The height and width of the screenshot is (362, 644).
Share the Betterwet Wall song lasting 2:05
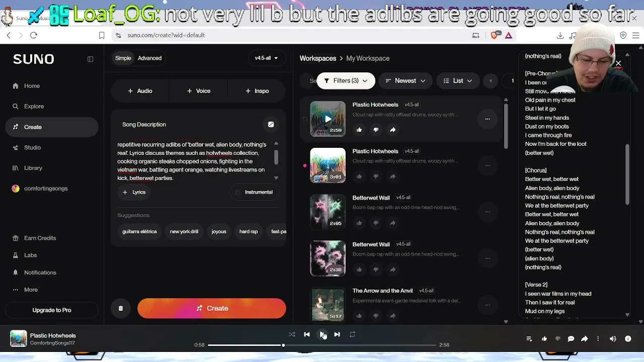[x=392, y=223]
